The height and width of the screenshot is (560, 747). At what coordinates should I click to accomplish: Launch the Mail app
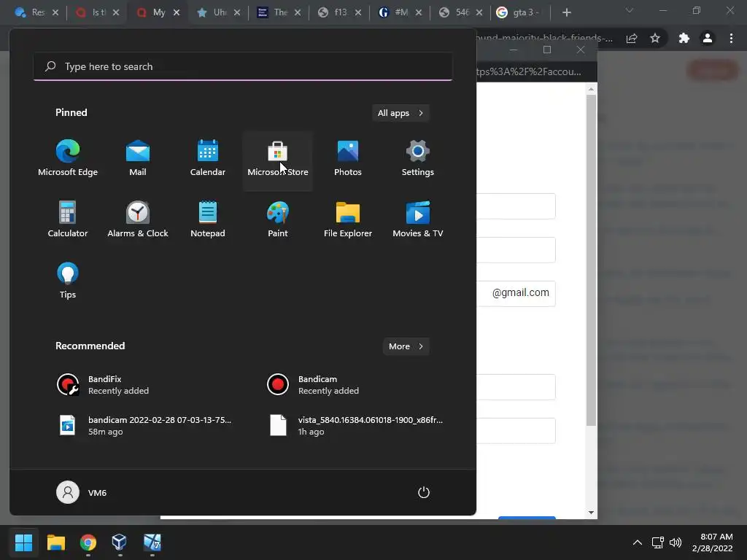(x=138, y=159)
